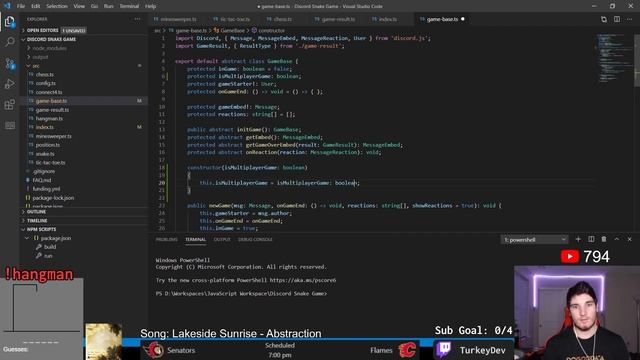640x360 pixels.
Task: Expand the output folder
Action: tap(40, 57)
